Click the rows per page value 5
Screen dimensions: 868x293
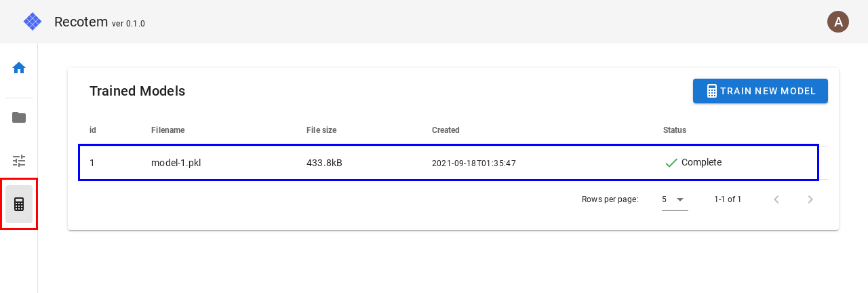(665, 199)
